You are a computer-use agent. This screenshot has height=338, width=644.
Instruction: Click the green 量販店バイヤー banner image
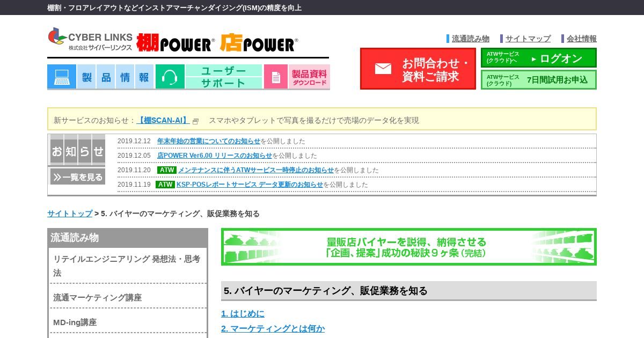click(409, 247)
